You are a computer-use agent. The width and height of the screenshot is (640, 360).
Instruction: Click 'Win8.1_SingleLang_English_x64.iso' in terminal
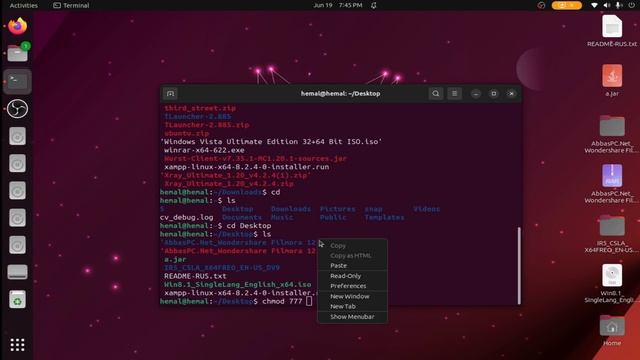(x=238, y=284)
